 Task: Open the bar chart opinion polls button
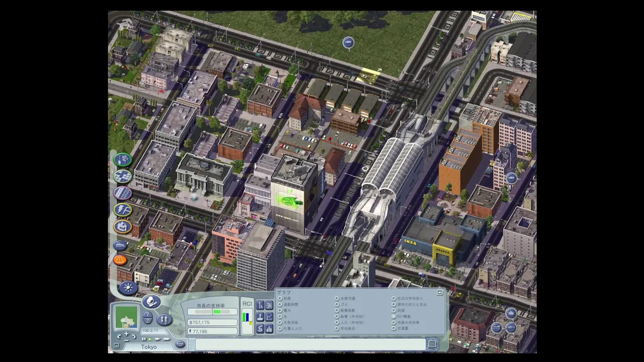point(269,329)
